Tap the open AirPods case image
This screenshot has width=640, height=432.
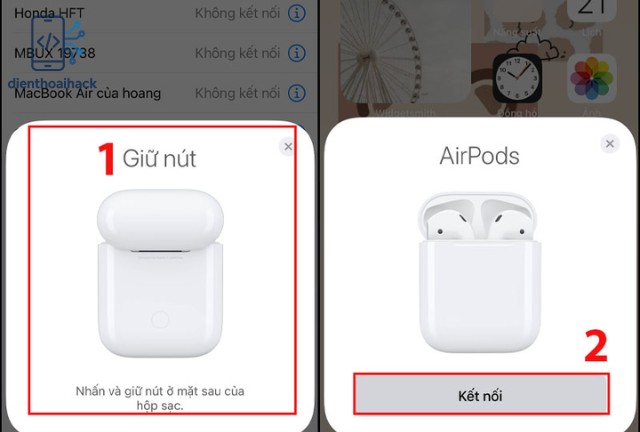click(479, 272)
